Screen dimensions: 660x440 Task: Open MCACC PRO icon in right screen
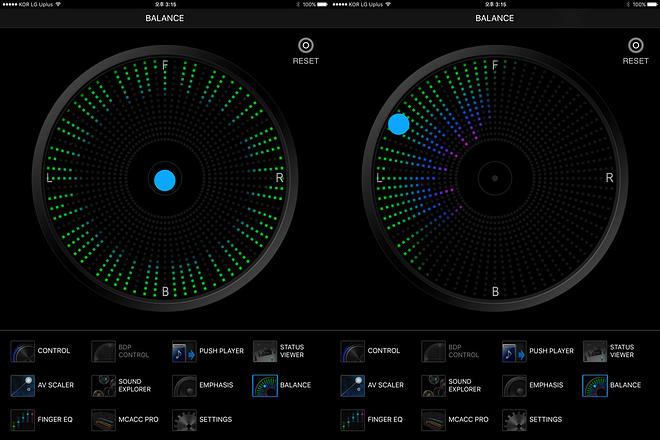pyautogui.click(x=433, y=420)
